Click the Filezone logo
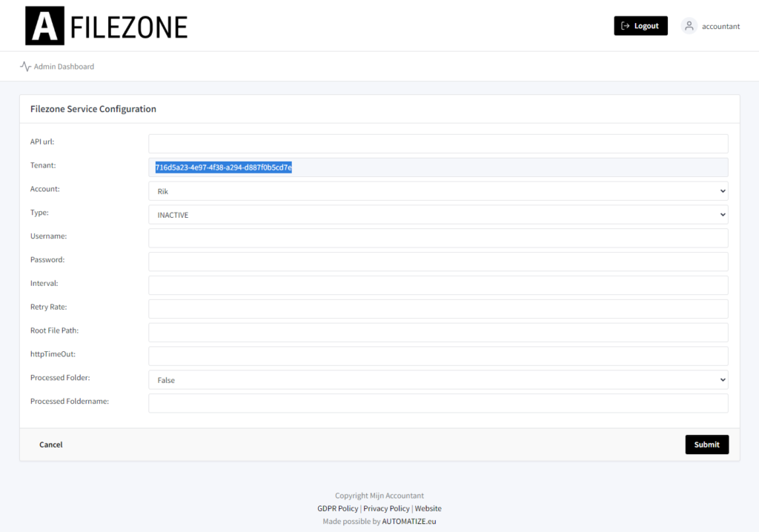The image size is (759, 532). [x=107, y=26]
